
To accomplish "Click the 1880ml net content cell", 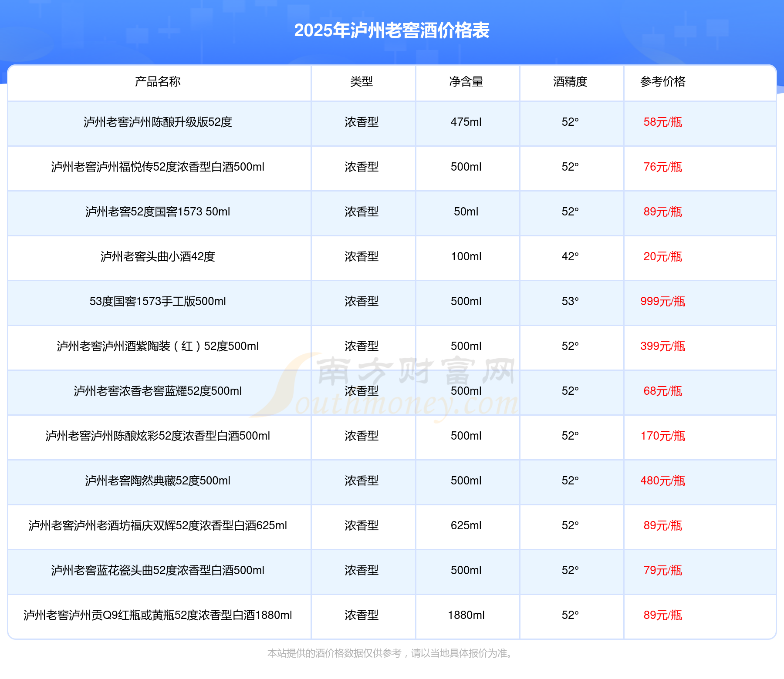I will coord(466,615).
